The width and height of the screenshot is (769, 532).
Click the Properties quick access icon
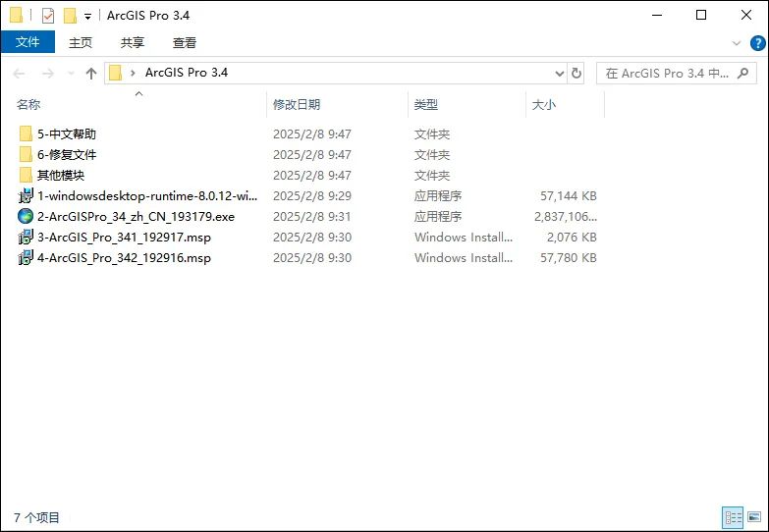[47, 16]
